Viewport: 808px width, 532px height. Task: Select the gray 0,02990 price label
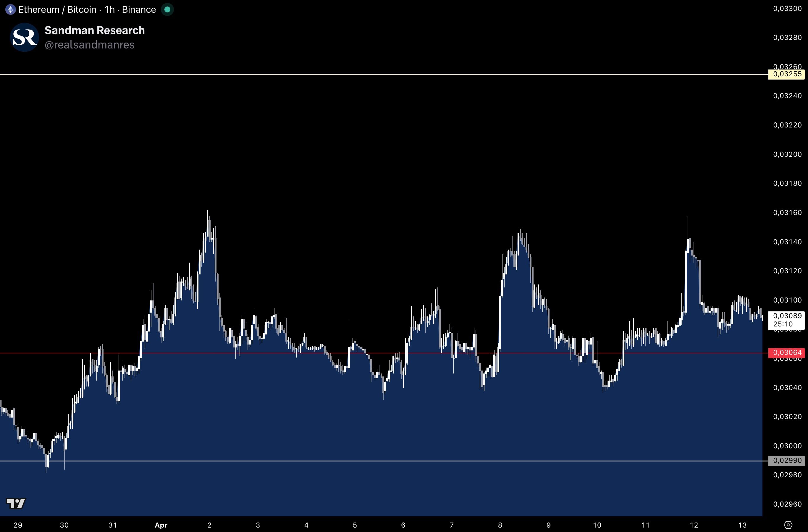coord(787,461)
